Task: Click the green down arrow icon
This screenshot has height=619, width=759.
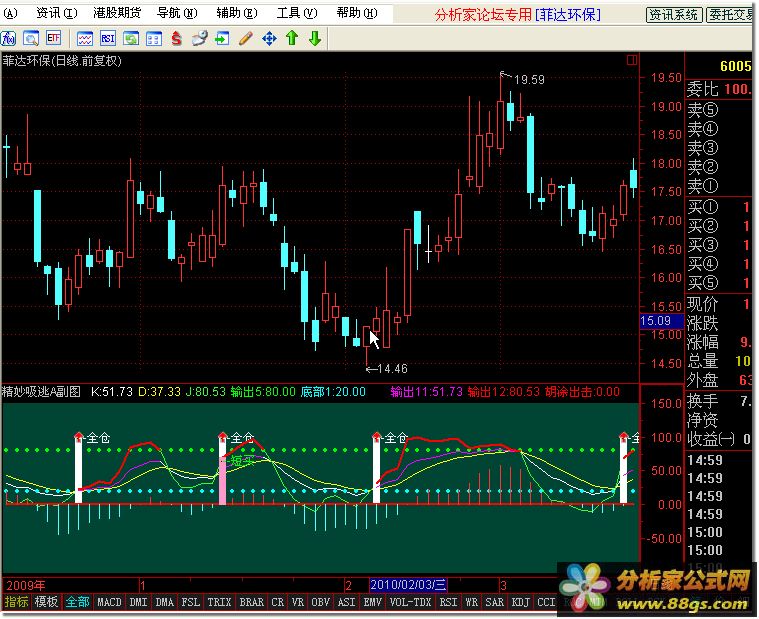Action: tap(315, 38)
